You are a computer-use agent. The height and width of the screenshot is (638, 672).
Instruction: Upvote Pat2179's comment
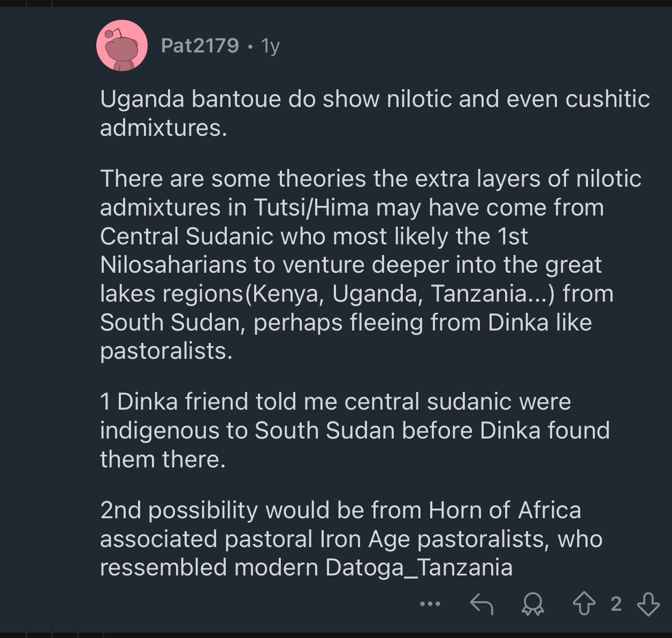point(584,604)
